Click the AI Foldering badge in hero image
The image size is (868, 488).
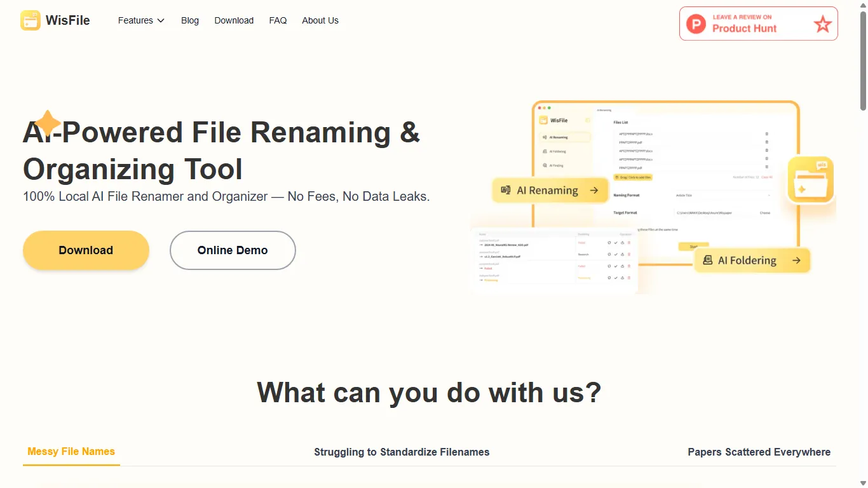click(x=752, y=261)
